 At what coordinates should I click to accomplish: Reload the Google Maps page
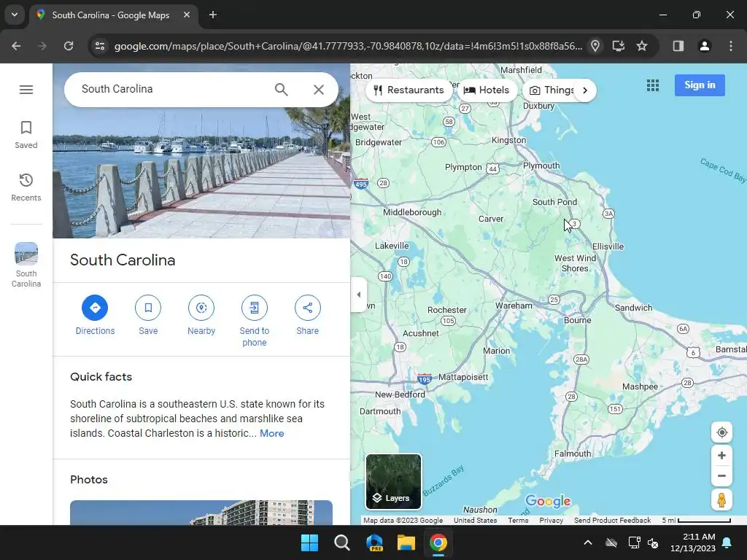69,46
